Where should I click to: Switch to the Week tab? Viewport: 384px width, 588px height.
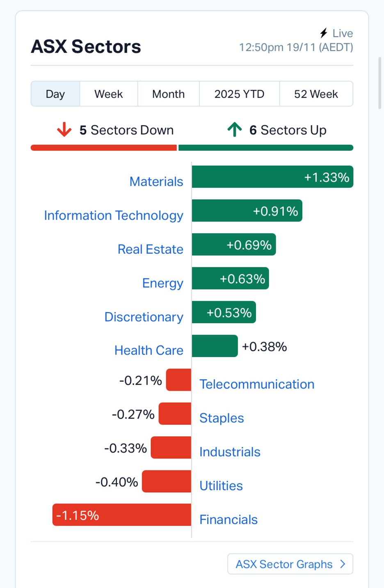point(108,94)
